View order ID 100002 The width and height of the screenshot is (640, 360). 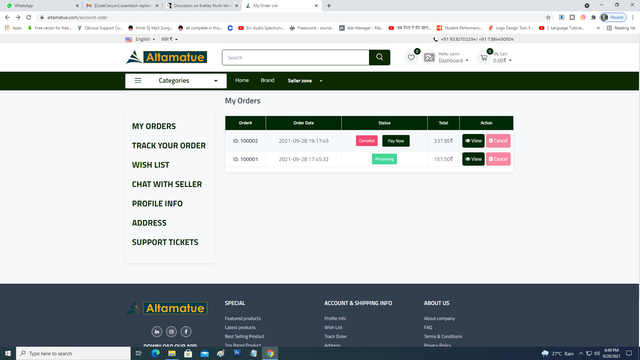[473, 141]
